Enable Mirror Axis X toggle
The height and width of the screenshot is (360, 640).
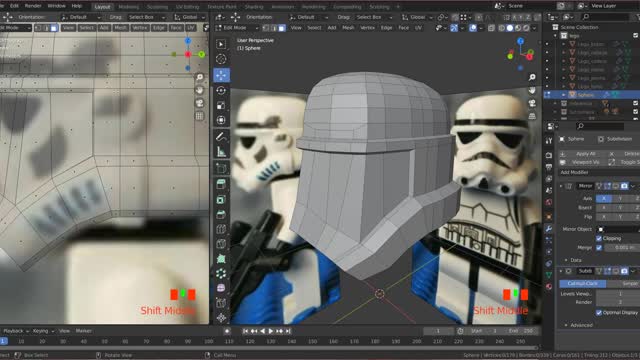point(604,199)
